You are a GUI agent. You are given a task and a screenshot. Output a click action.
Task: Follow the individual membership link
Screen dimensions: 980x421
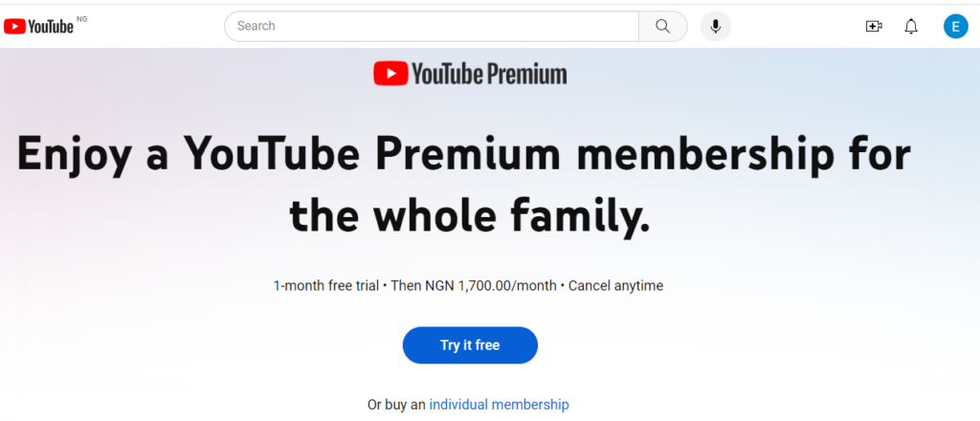[x=499, y=405]
